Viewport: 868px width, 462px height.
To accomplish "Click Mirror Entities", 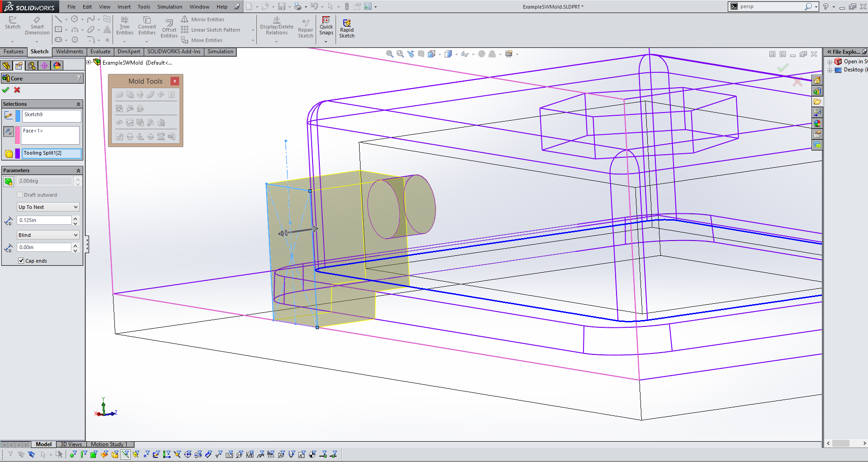I will pos(203,19).
